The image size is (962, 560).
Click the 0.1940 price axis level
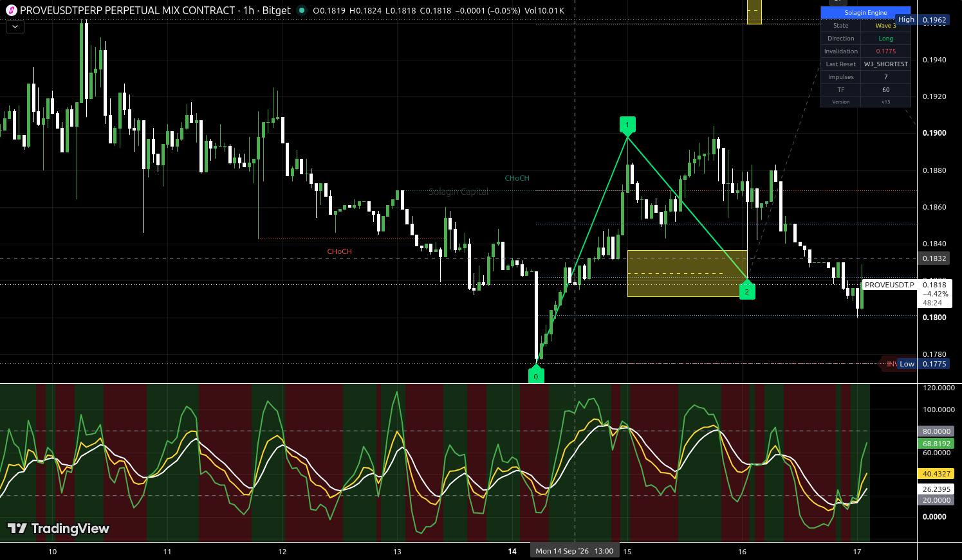coord(934,60)
